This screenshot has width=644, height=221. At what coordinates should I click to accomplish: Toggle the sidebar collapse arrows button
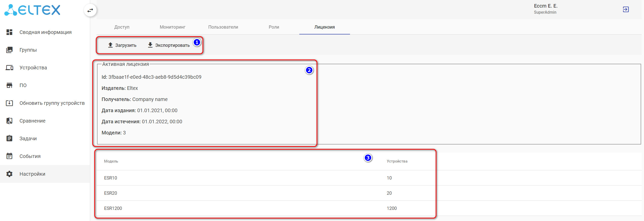(90, 10)
